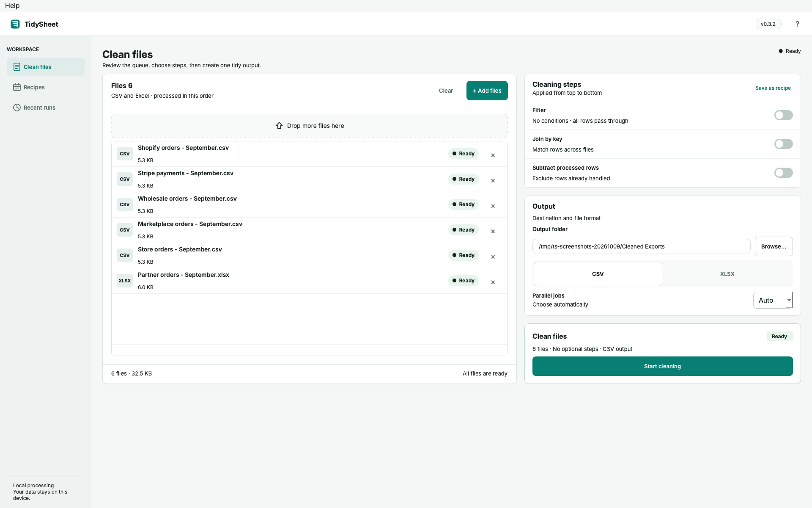Remove Wholesale orders - September.csv from queue
This screenshot has width=812, height=508.
(493, 206)
